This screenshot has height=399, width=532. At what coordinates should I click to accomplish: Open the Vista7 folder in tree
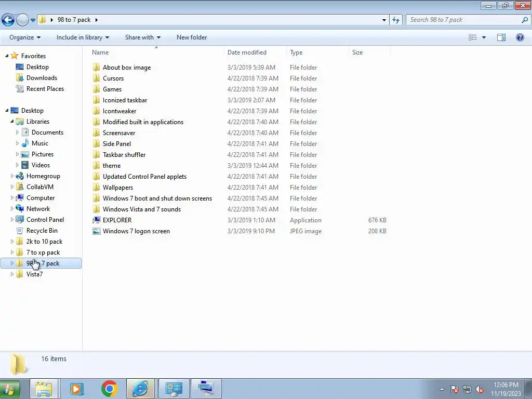34,274
